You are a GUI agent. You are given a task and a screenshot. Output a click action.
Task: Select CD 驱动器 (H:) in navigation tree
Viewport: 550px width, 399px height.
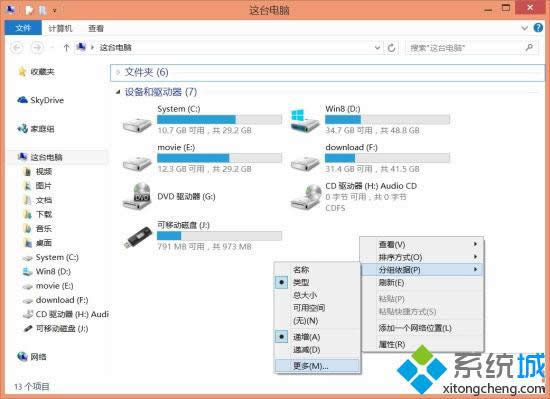(x=72, y=315)
